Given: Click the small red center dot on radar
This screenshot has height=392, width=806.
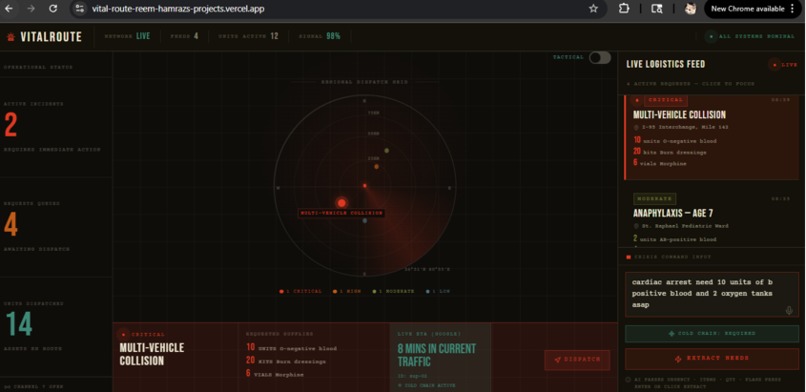Looking at the screenshot, I should pyautogui.click(x=364, y=185).
